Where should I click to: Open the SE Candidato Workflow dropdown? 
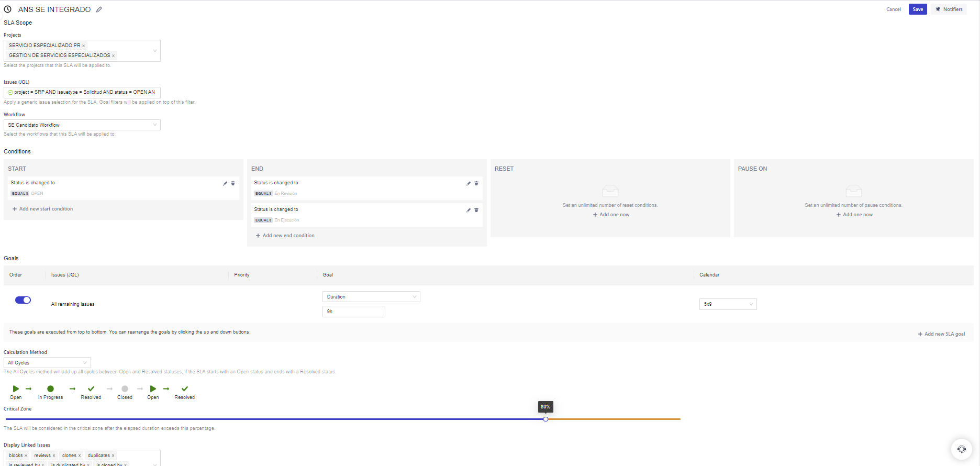click(x=82, y=125)
